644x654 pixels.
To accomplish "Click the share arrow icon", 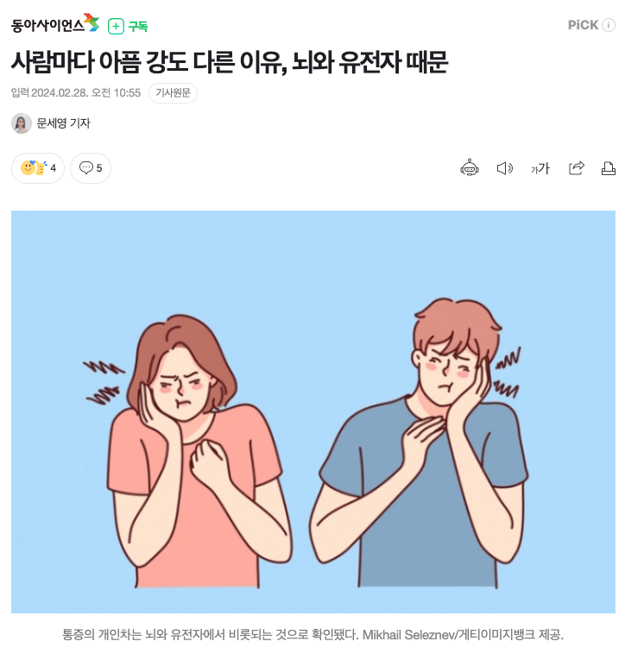I will [577, 168].
